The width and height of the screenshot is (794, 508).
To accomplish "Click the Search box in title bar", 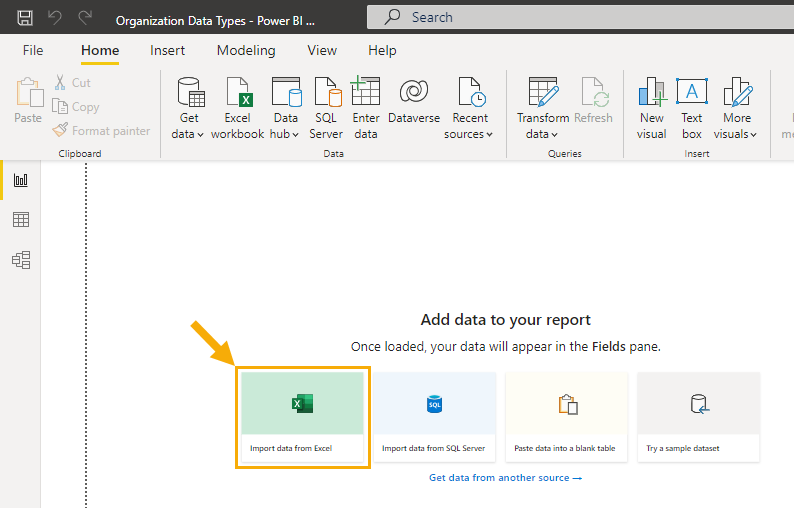I will [580, 17].
